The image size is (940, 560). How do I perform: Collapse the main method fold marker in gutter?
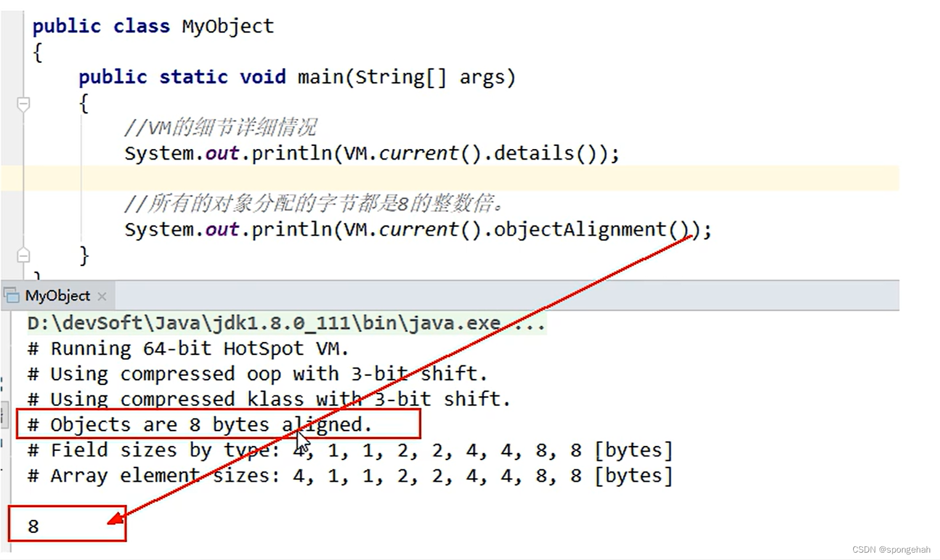point(23,104)
